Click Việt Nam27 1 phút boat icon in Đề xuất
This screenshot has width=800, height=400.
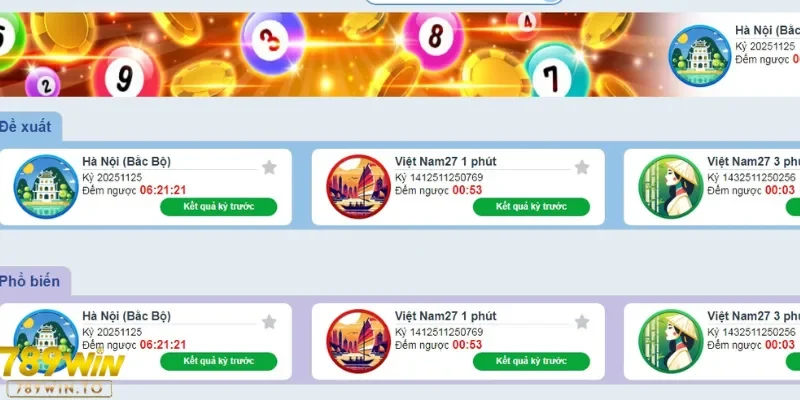[359, 187]
